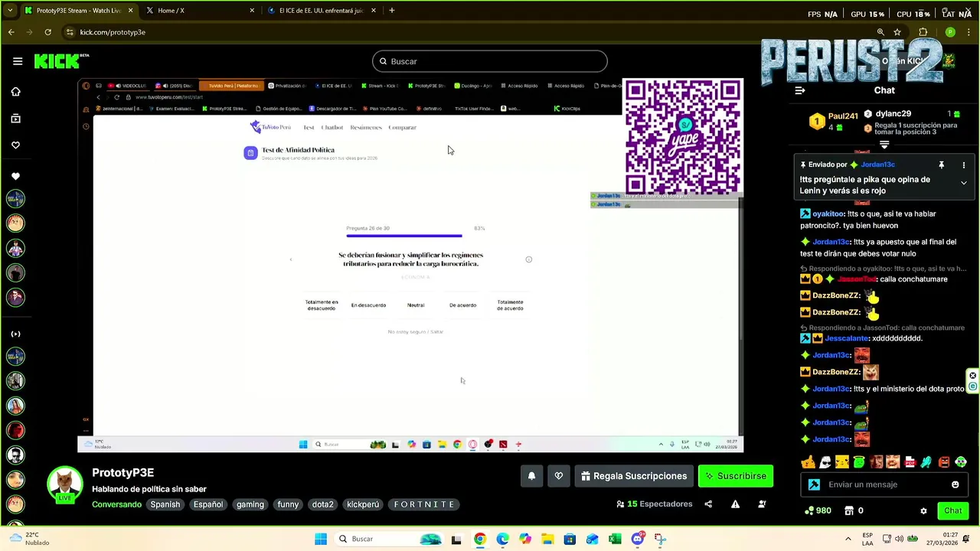980x551 pixels.
Task: Open the Conversando category link
Action: 116,504
